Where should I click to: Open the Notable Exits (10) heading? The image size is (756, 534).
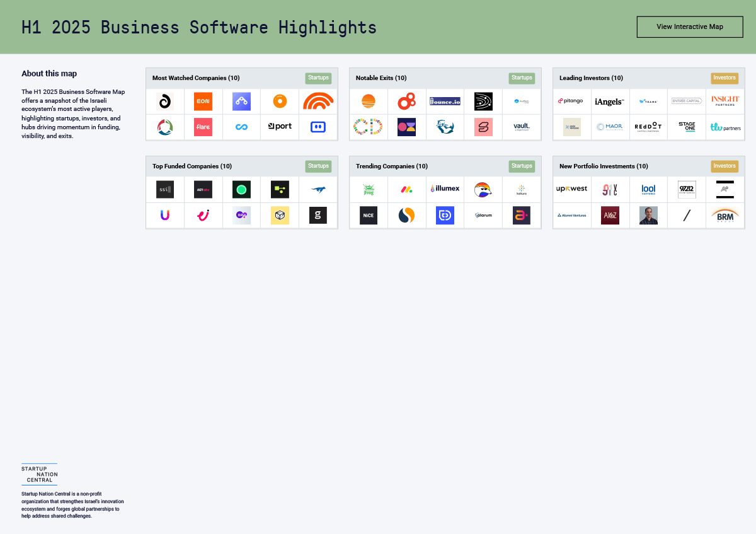(x=381, y=78)
